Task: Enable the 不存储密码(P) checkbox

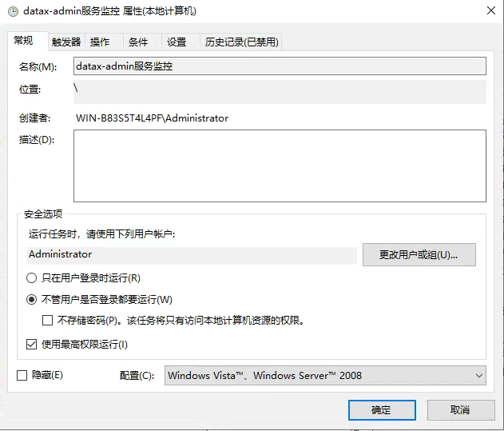Action: (48, 321)
